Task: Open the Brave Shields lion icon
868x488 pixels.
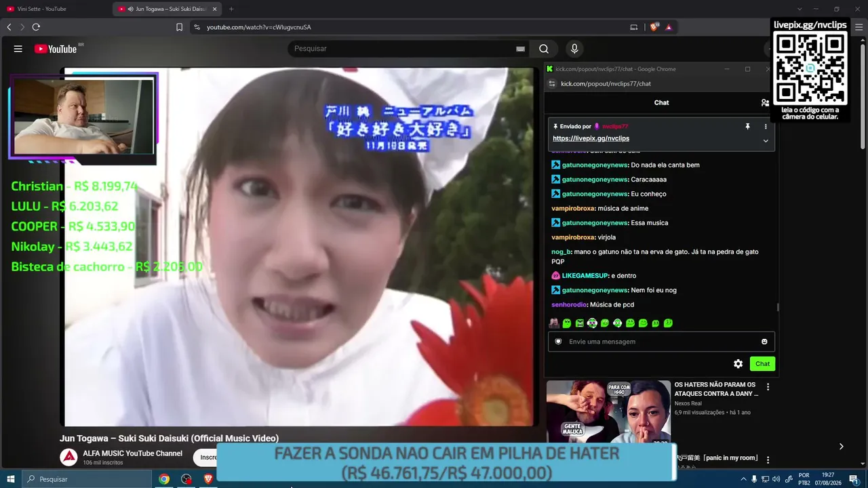Action: [654, 27]
